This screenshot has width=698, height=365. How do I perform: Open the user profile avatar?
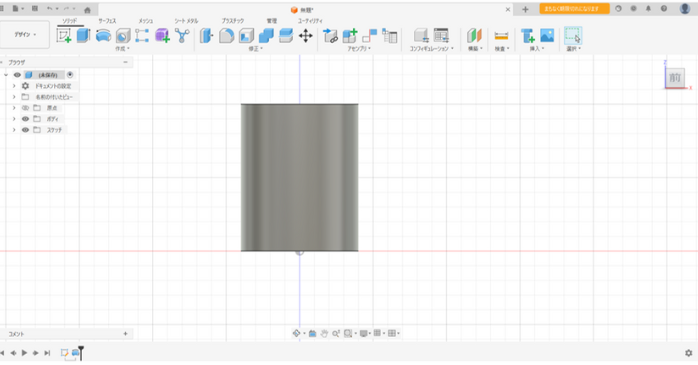[685, 8]
